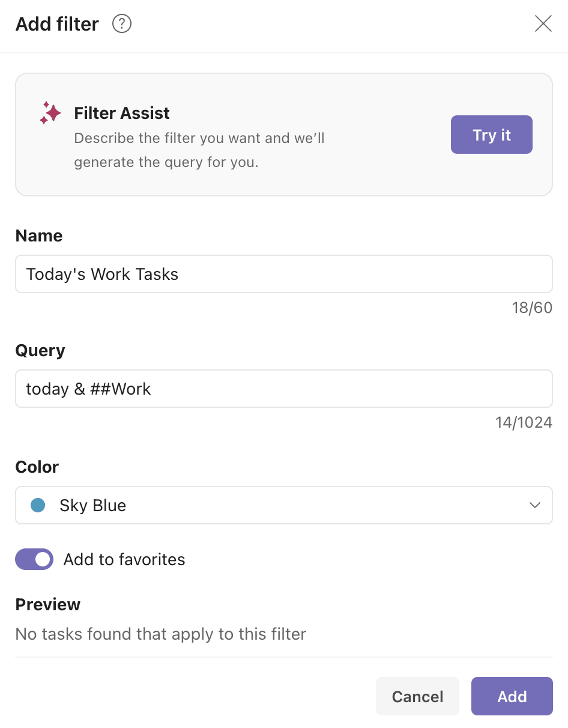This screenshot has width=568, height=728.
Task: Toggle off Add to favorites switch
Action: (x=34, y=560)
